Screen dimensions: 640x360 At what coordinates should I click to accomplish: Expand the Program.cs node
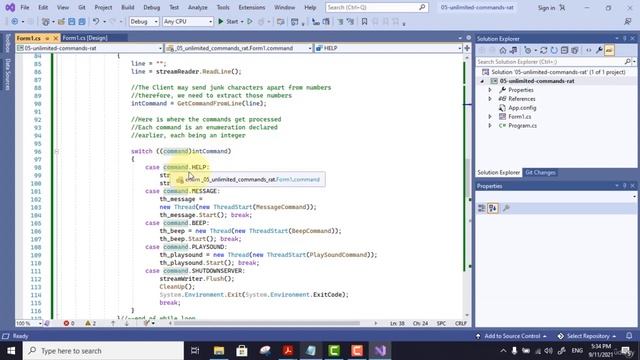[490, 126]
